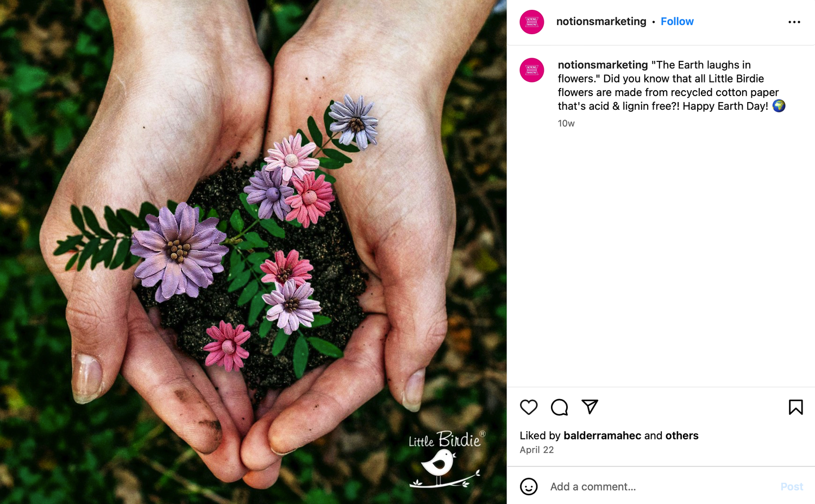Viewport: 815px width, 504px height.
Task: Click the Post comment button
Action: point(792,487)
